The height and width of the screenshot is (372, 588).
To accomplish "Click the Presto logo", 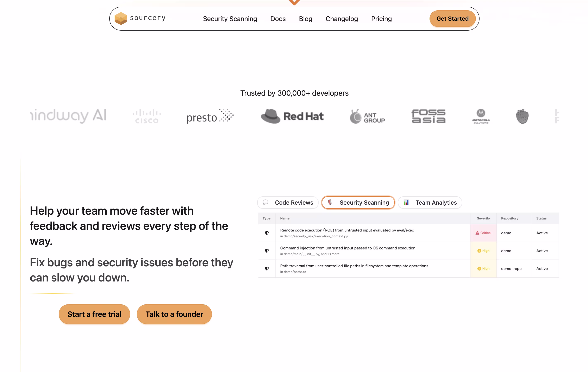I will 210,116.
